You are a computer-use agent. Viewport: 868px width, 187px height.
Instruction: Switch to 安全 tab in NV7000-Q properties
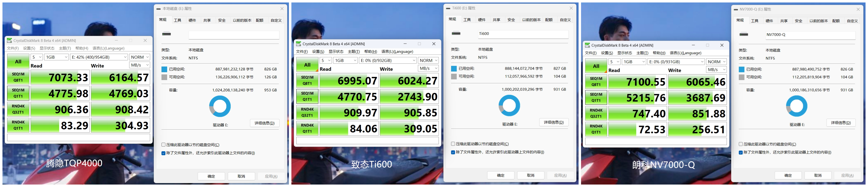click(x=798, y=21)
